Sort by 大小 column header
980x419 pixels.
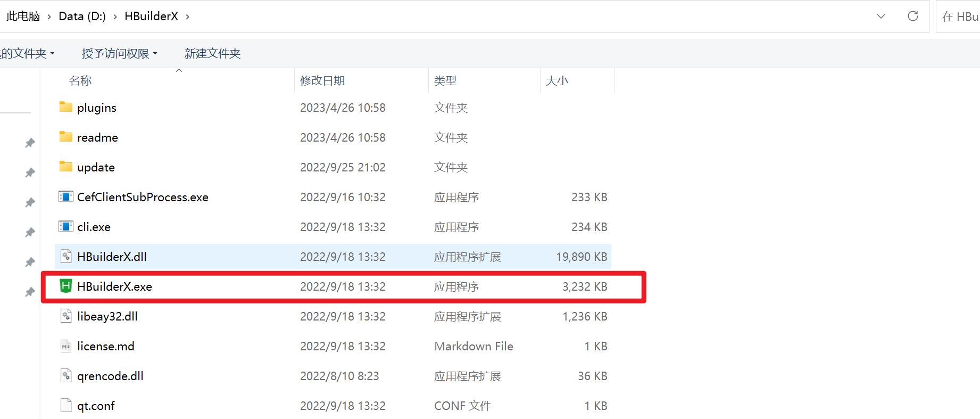coord(557,80)
